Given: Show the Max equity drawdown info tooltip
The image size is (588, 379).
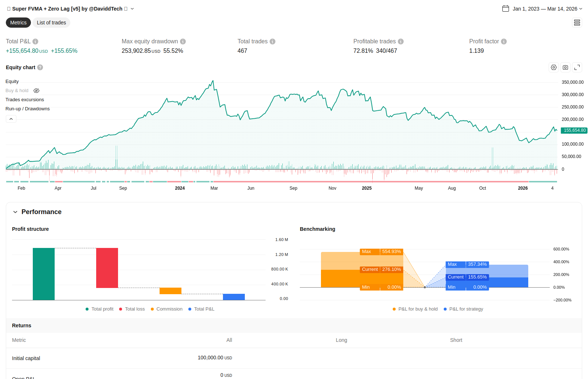Looking at the screenshot, I should (183, 42).
